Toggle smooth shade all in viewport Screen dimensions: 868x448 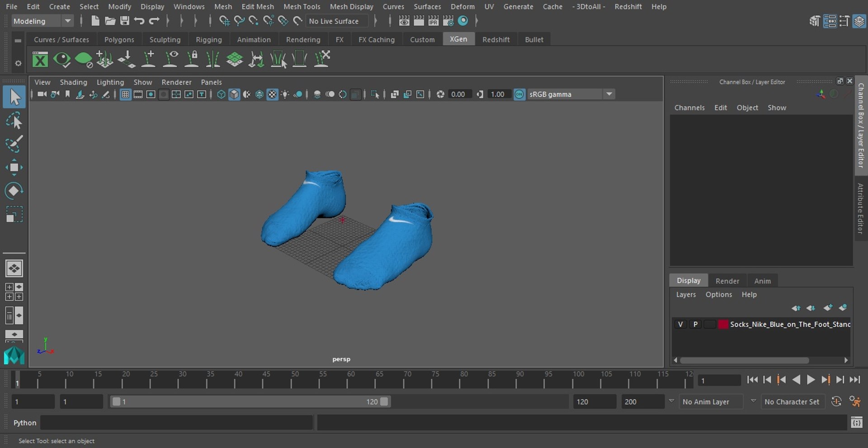pos(234,94)
